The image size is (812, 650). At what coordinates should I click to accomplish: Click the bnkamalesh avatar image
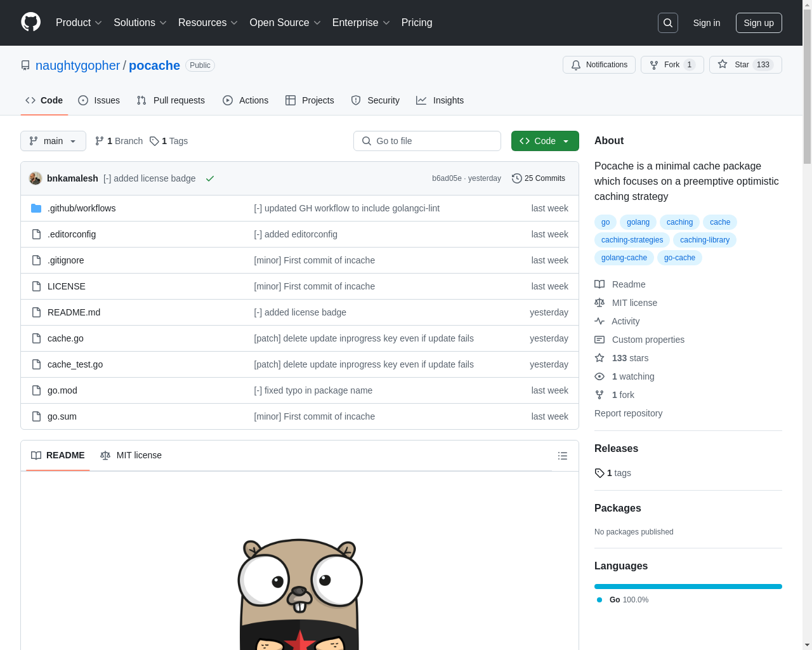(x=36, y=178)
